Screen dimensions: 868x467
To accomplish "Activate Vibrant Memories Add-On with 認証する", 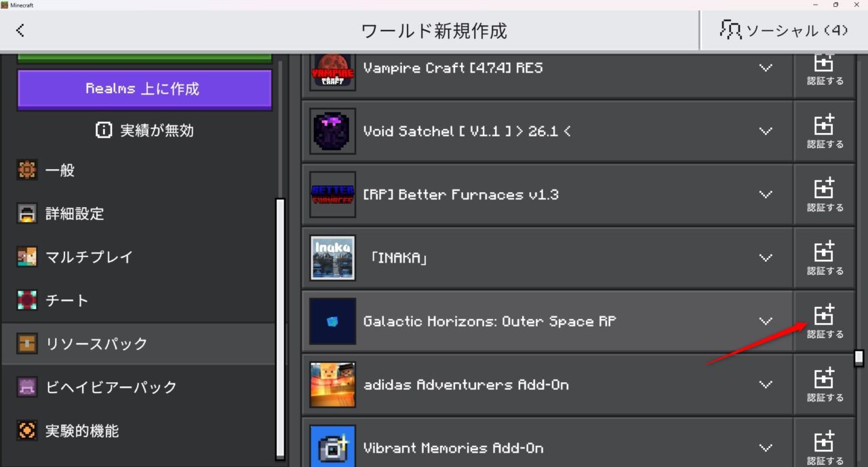I will [x=825, y=443].
